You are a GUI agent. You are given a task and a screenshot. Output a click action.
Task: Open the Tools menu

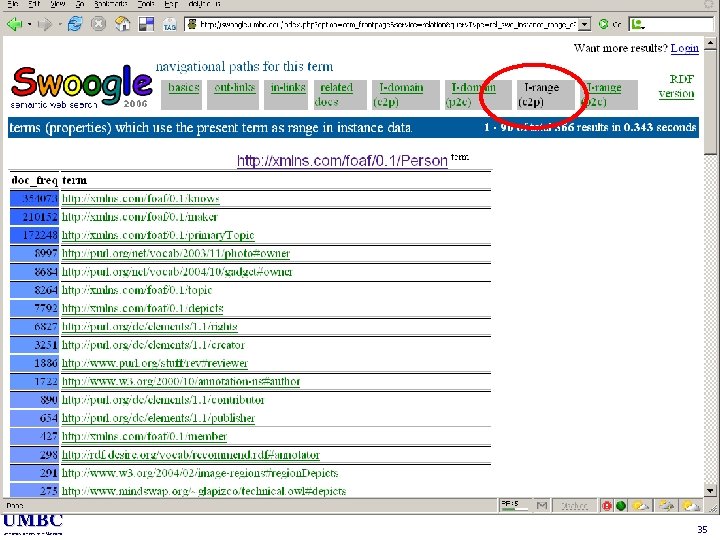click(x=146, y=4)
